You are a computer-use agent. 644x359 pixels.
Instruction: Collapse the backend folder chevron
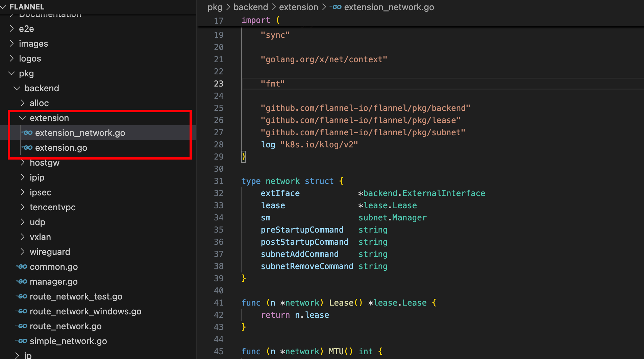point(17,88)
